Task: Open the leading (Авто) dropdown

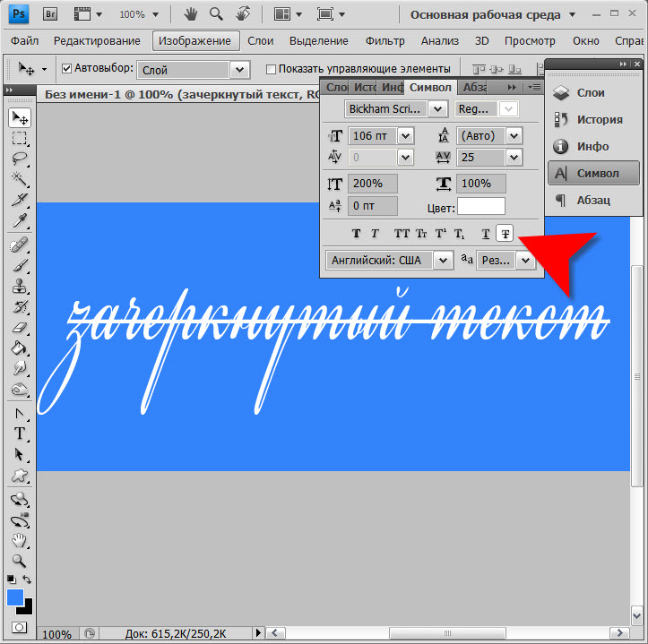Action: [x=514, y=135]
